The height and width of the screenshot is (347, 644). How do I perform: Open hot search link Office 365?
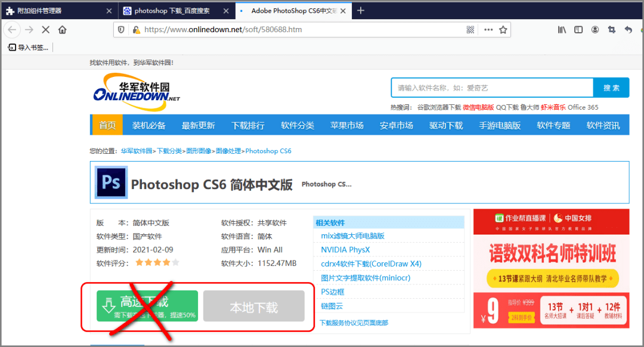coord(583,107)
